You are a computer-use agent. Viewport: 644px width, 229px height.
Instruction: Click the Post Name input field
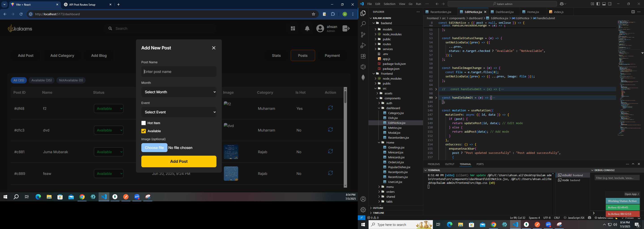click(x=179, y=72)
